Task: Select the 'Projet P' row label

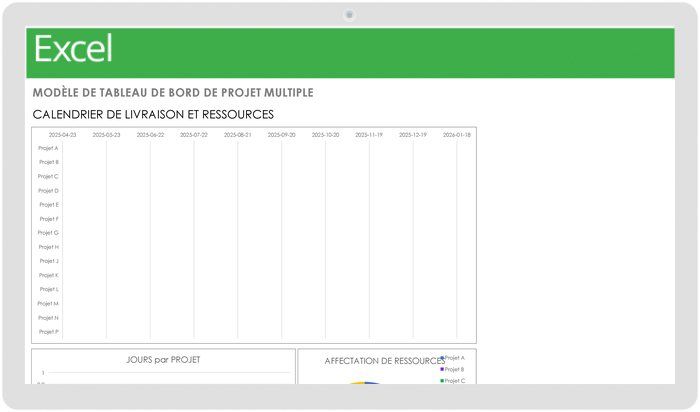Action: tap(49, 332)
